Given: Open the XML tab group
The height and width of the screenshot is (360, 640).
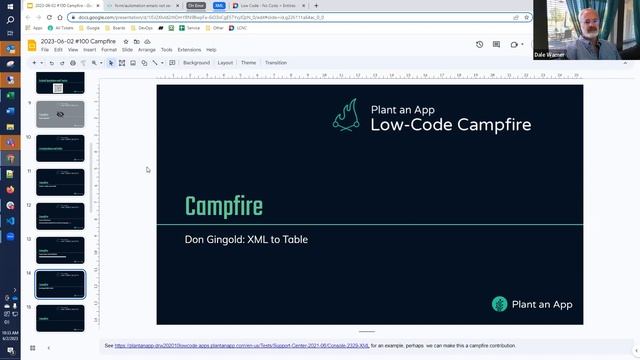Looking at the screenshot, I should (219, 6).
